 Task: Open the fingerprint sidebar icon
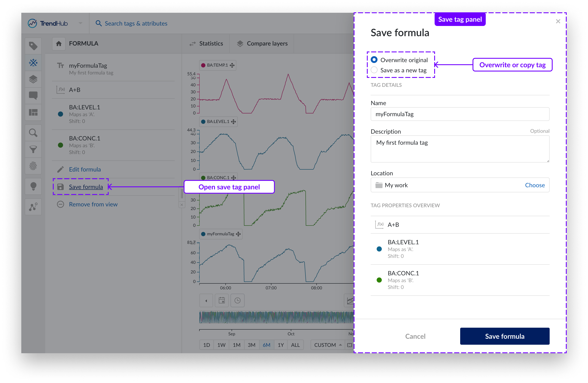[33, 166]
